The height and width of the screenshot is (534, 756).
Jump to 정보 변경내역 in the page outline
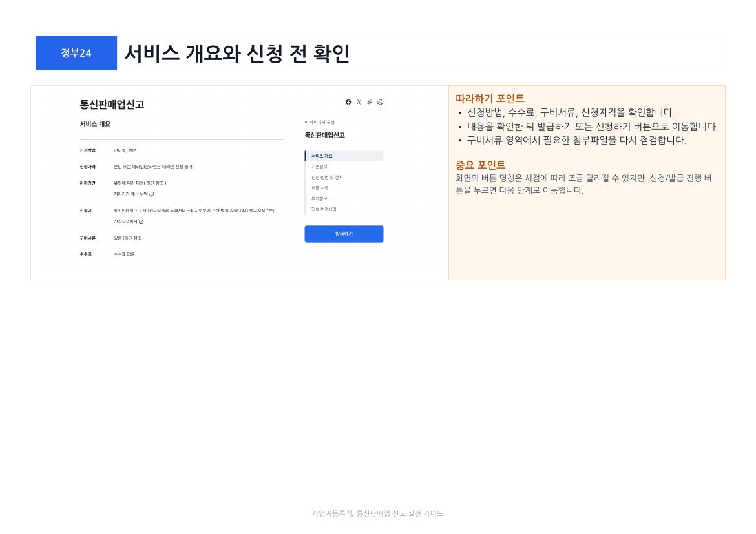(324, 209)
